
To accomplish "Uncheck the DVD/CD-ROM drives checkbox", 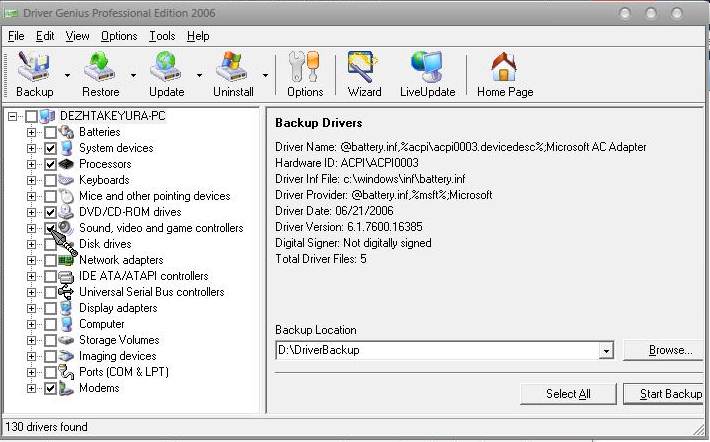I will coord(50,212).
